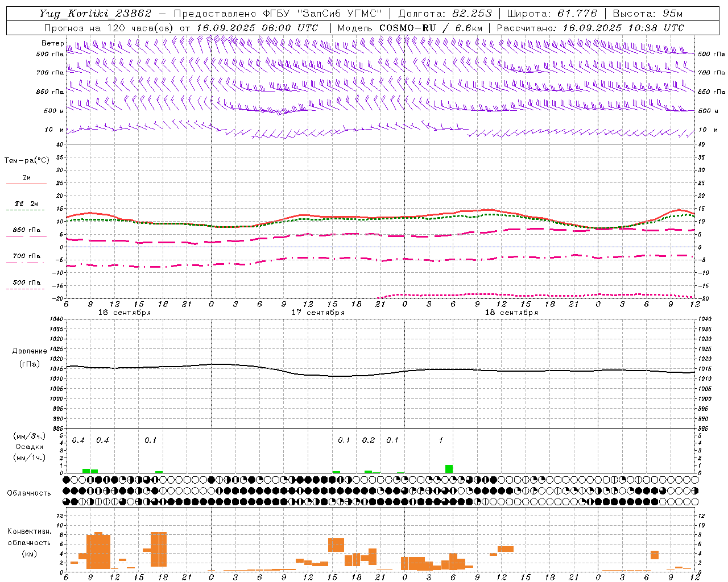Click the 500 м wind level label at left
728x582 pixels.
pyautogui.click(x=54, y=111)
